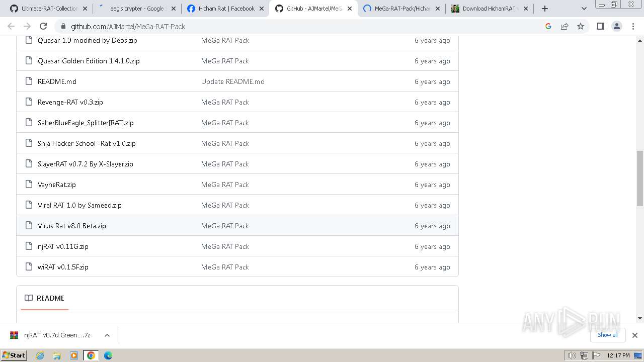644x362 pixels.
Task: Click browser forward arrow
Action: point(27,26)
